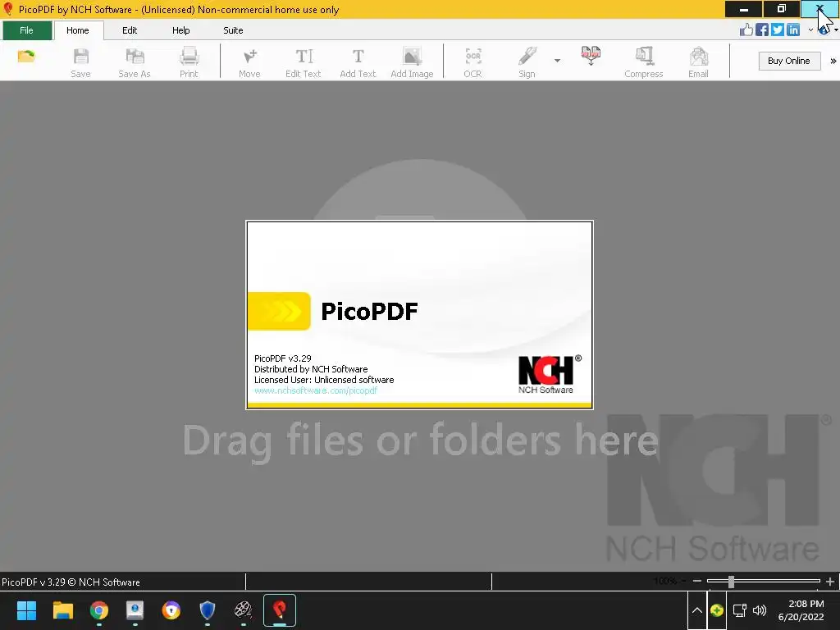Screen dimensions: 840x630
Task: Switch to the Home tab
Action: 78,30
